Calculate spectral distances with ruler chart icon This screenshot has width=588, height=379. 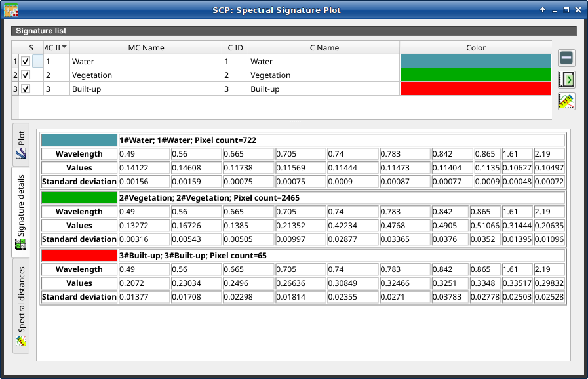point(566,102)
